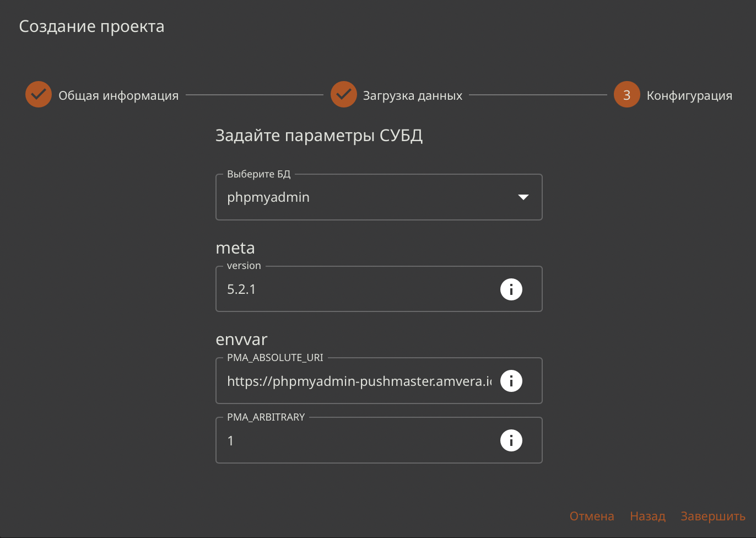Click the Назад button

point(648,517)
